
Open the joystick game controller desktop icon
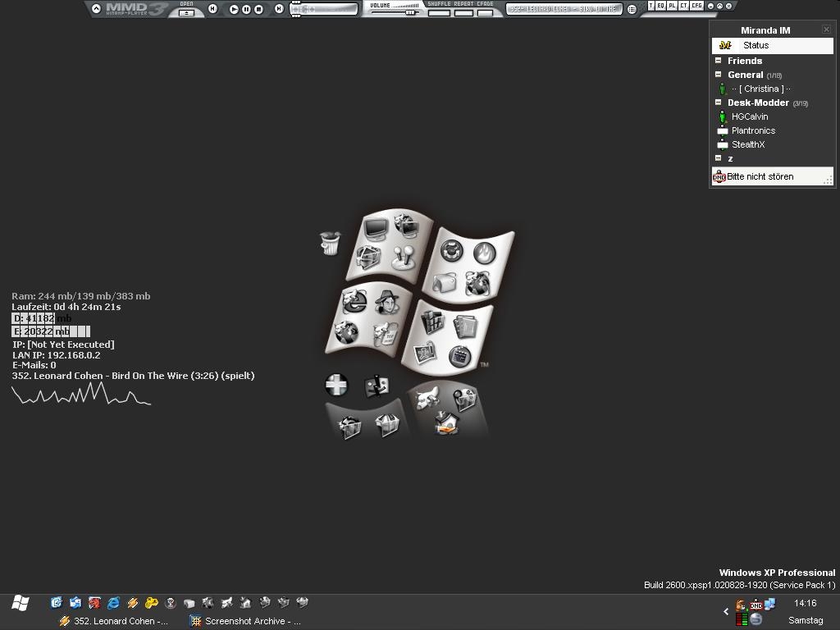click(x=403, y=258)
